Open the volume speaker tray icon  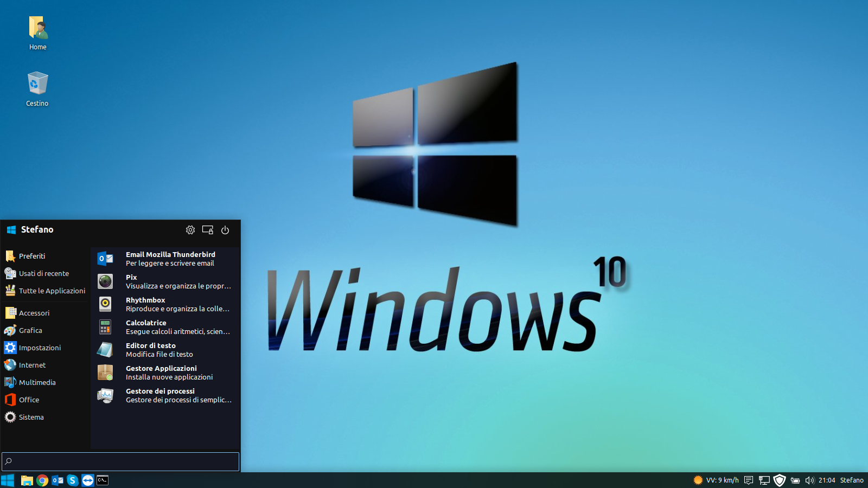(810, 480)
